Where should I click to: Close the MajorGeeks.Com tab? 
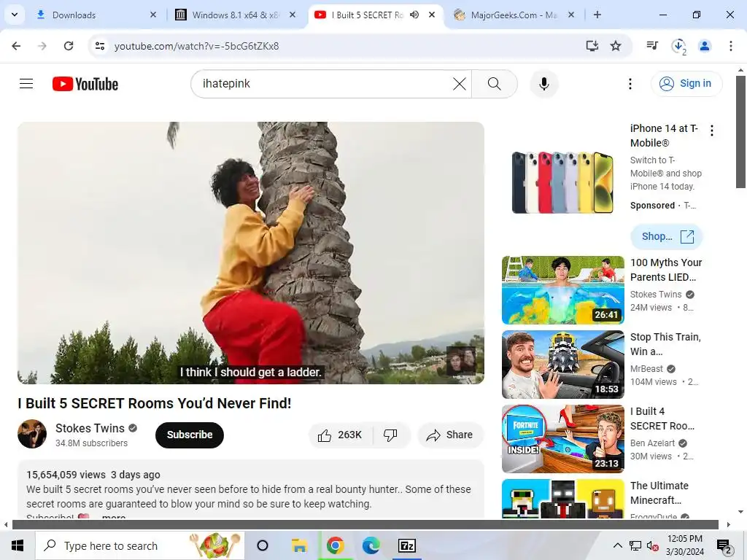point(571,15)
